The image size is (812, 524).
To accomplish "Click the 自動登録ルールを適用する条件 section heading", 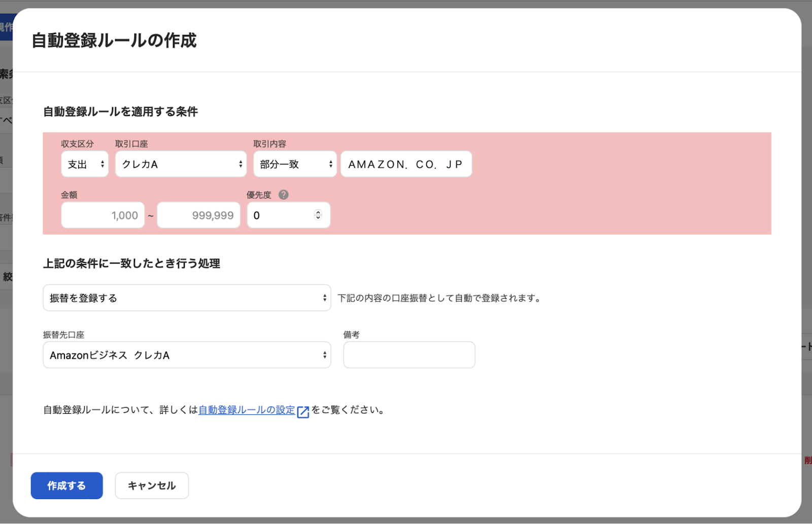I will point(120,112).
